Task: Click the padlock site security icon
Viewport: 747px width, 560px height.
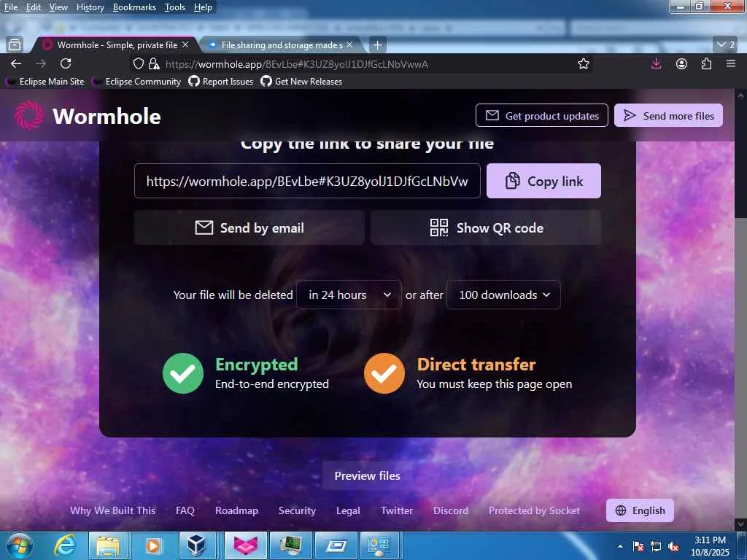Action: tap(153, 64)
